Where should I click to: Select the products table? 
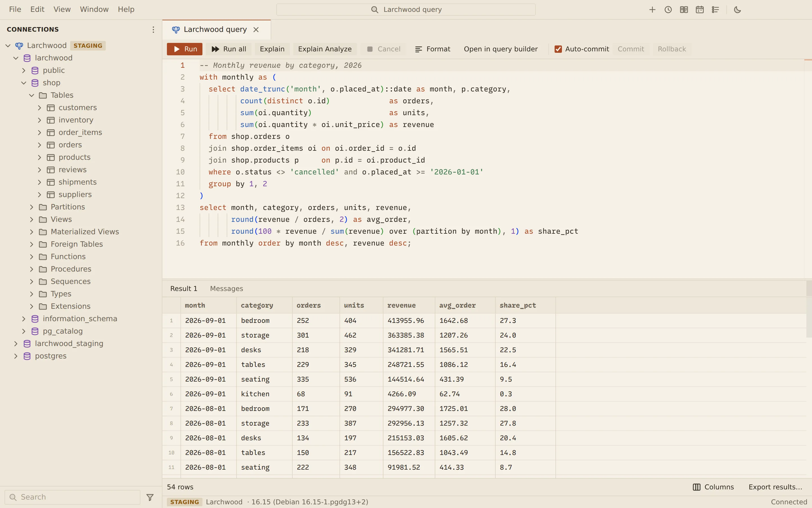point(74,157)
